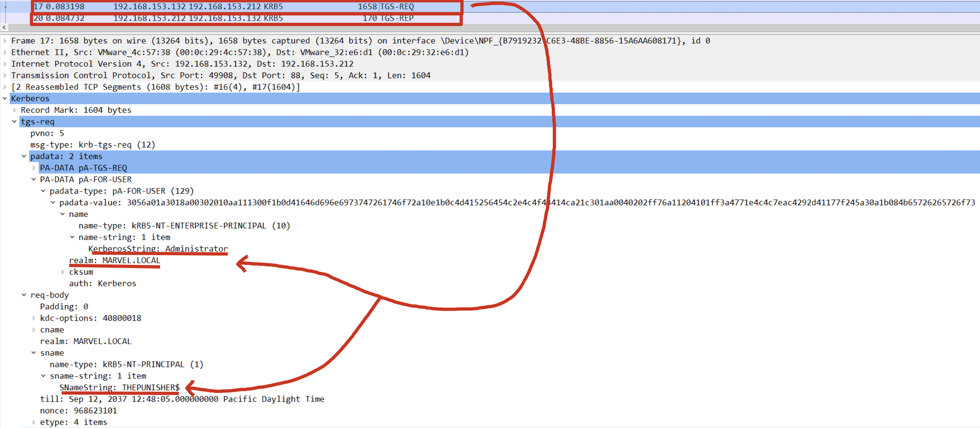Select SNameString THEPUNISHER$ line
This screenshot has height=428, width=980.
119,387
